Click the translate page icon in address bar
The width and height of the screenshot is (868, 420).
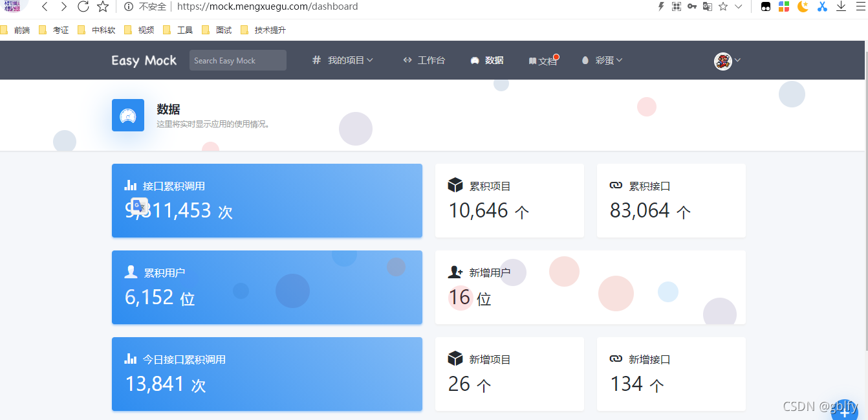pos(708,6)
